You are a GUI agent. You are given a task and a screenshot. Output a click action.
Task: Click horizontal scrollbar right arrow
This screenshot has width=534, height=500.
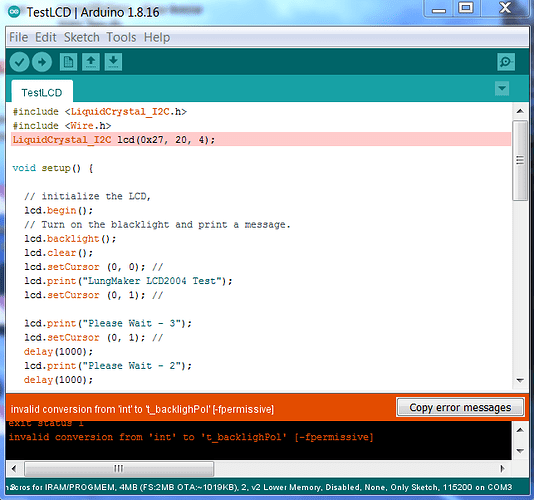pyautogui.click(x=502, y=469)
